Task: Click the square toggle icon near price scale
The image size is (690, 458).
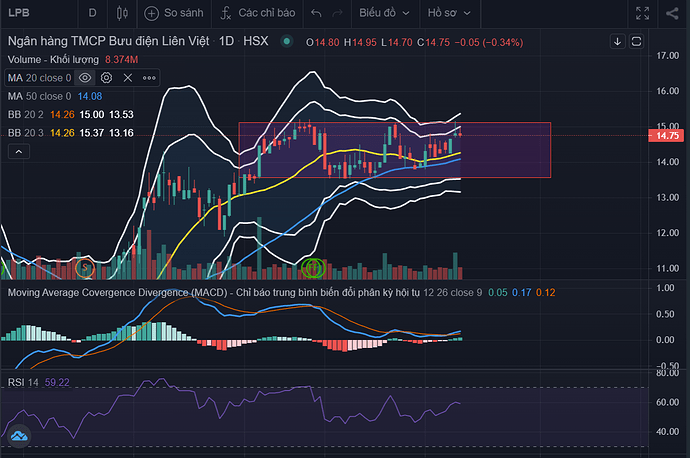Action: click(x=636, y=42)
